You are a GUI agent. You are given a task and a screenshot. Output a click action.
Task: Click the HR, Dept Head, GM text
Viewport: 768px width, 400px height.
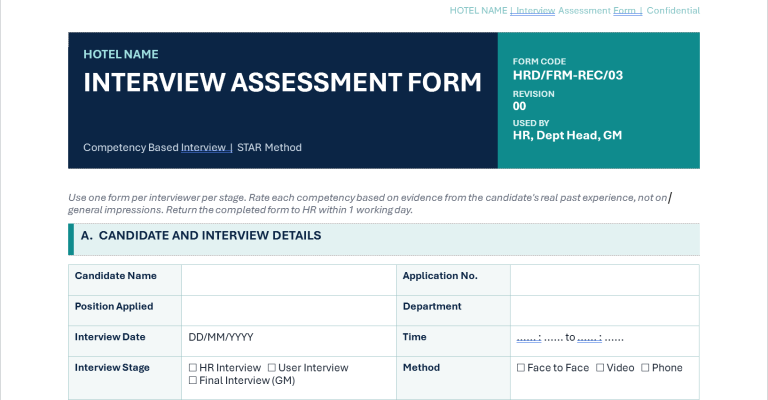(x=567, y=136)
